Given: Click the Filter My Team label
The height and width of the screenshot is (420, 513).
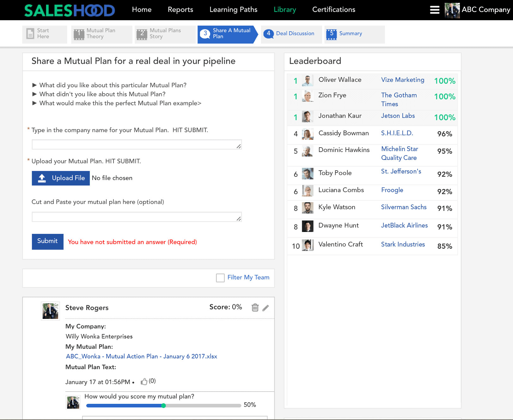Looking at the screenshot, I should coord(248,277).
